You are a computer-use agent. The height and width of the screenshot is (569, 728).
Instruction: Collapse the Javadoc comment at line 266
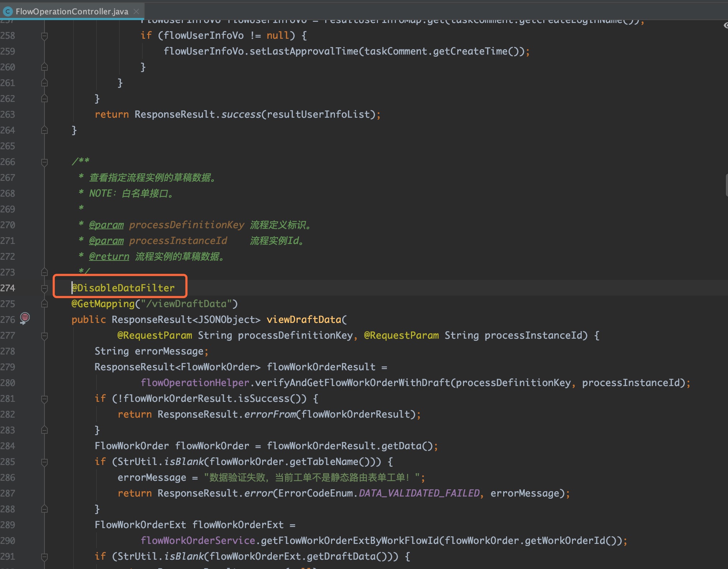point(44,162)
